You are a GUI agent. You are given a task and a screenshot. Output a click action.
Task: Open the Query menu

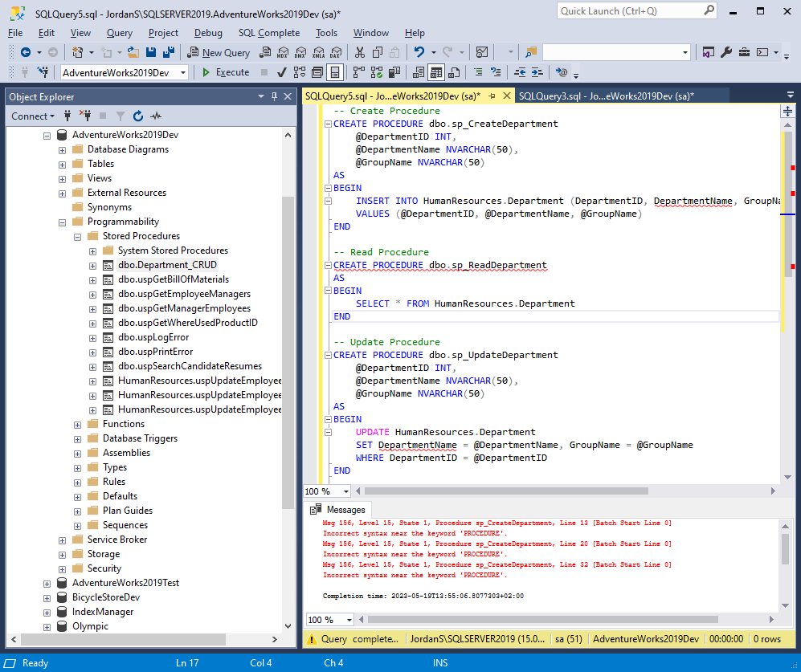[x=120, y=33]
